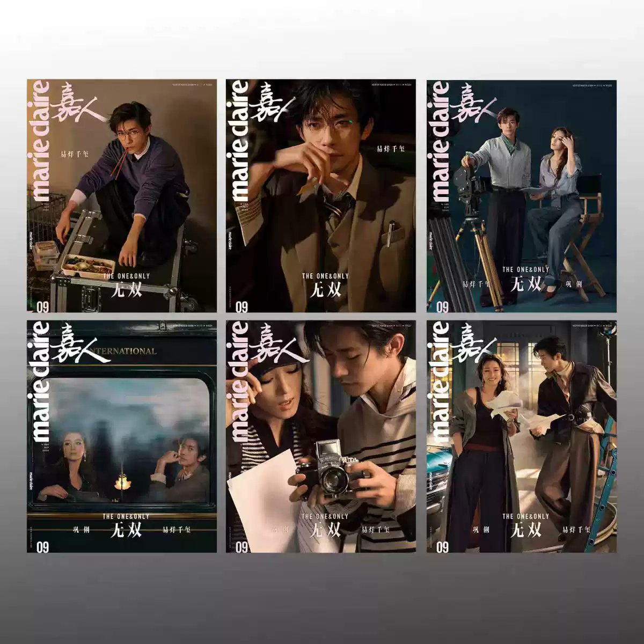This screenshot has width=644, height=644.
Task: Click the "marie claire" logo on the train cover
Action: coord(41,382)
